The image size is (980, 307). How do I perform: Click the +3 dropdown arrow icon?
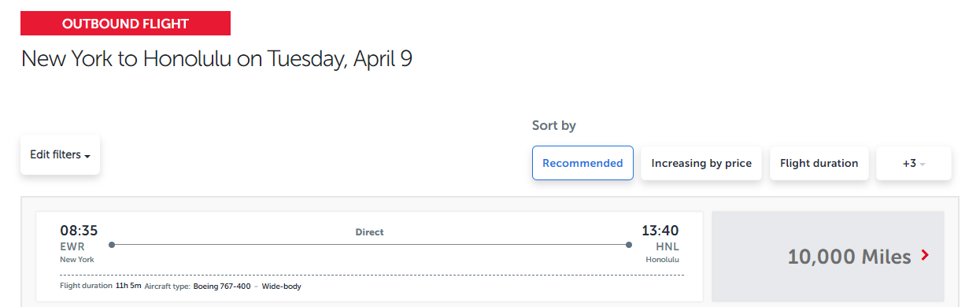click(923, 164)
